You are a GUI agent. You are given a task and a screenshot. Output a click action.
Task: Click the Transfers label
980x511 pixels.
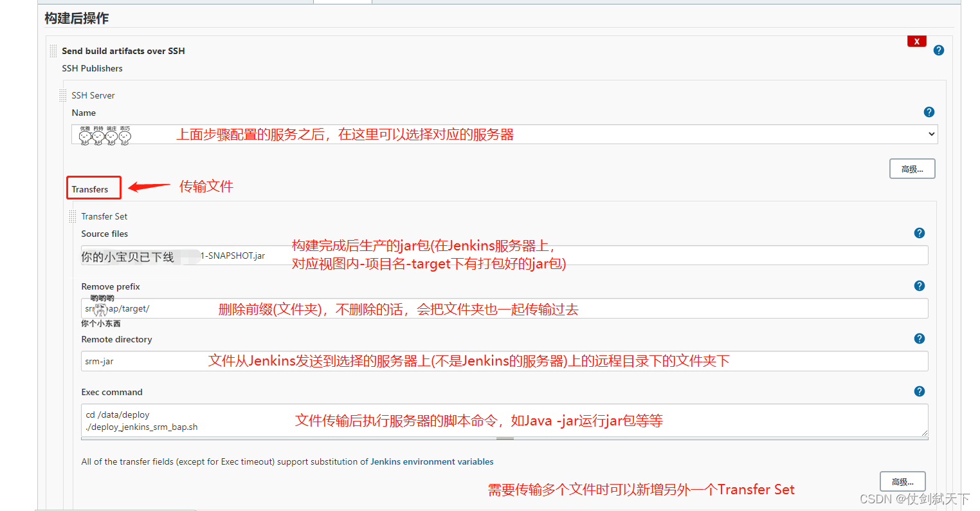(90, 189)
